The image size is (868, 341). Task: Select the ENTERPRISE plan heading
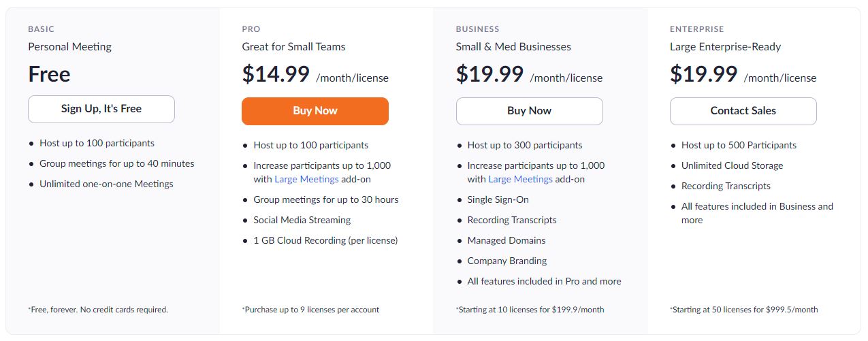click(x=697, y=29)
